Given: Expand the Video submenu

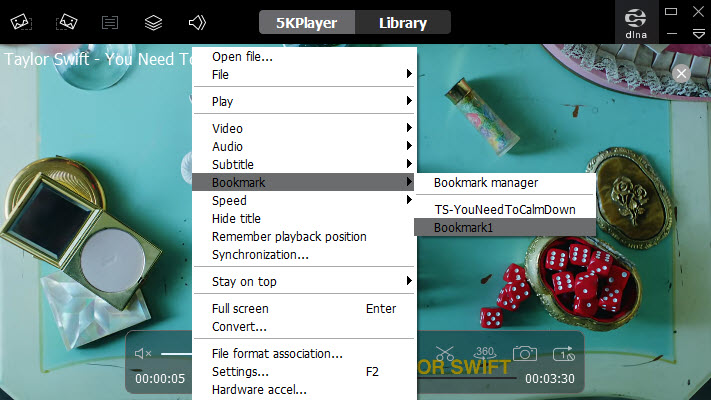Looking at the screenshot, I should [304, 128].
